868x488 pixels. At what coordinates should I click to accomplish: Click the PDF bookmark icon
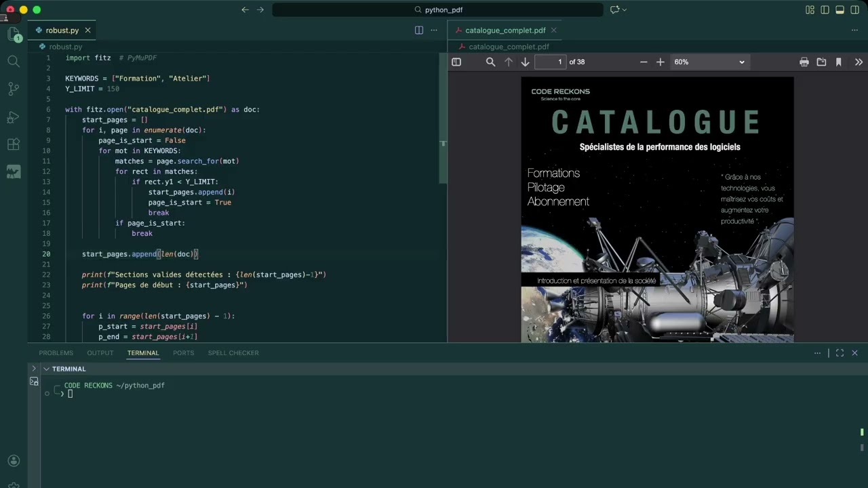(838, 62)
